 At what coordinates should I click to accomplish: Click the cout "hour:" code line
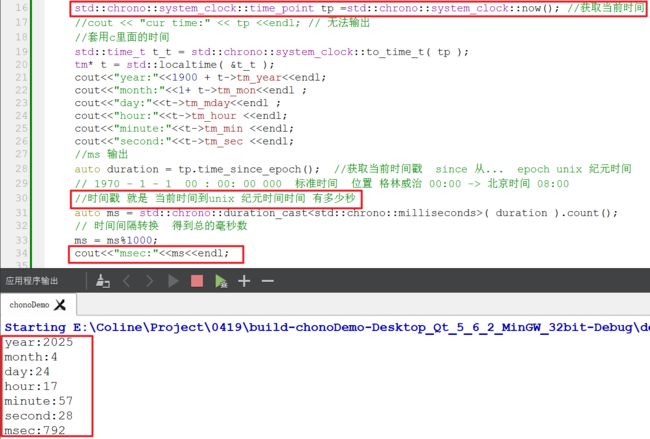181,116
